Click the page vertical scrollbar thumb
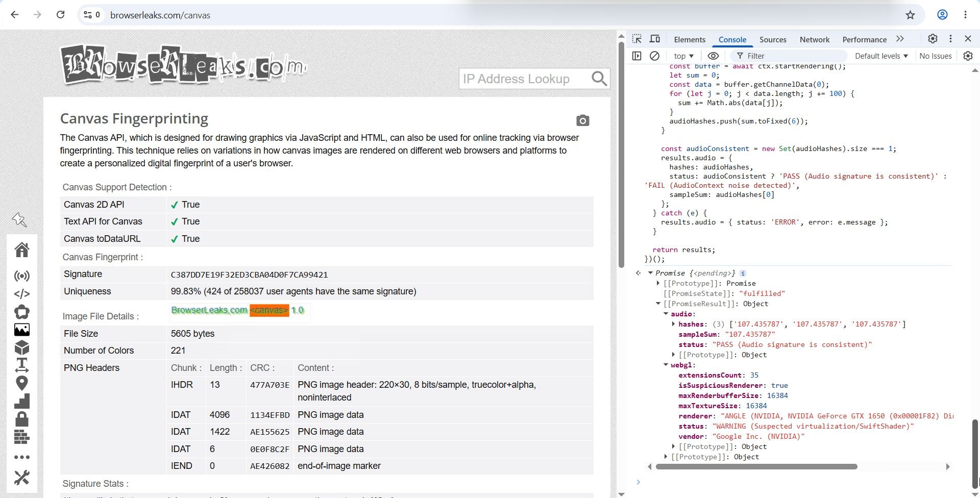 click(x=621, y=155)
